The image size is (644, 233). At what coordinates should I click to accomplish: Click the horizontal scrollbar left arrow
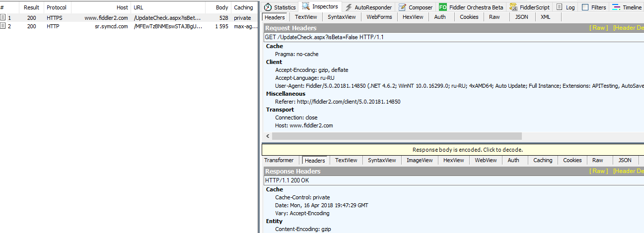pyautogui.click(x=267, y=136)
